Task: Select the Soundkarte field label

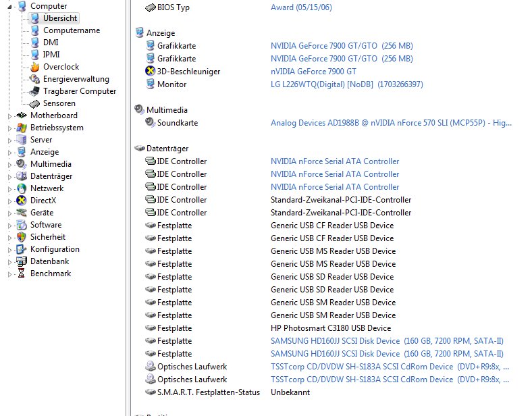Action: [178, 123]
